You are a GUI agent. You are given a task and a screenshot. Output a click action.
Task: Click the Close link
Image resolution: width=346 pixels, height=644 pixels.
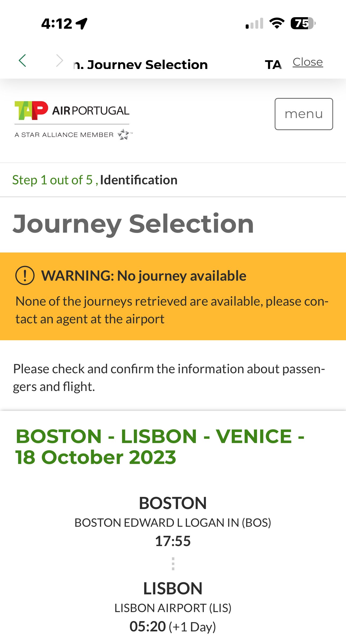click(308, 62)
